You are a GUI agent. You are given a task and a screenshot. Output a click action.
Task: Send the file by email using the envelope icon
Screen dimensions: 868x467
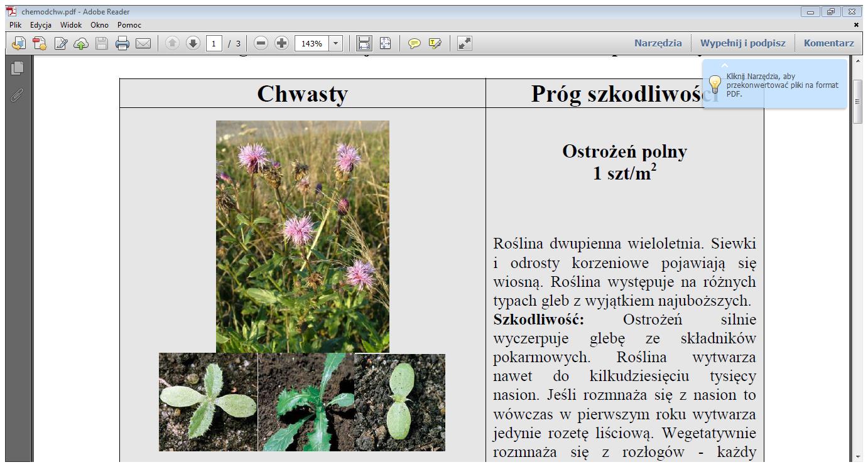[143, 43]
